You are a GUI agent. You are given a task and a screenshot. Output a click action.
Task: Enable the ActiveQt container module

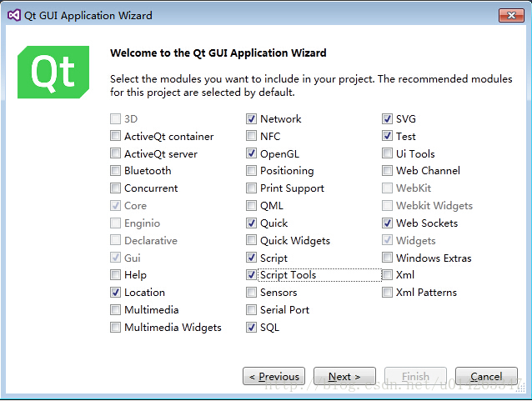click(x=115, y=136)
